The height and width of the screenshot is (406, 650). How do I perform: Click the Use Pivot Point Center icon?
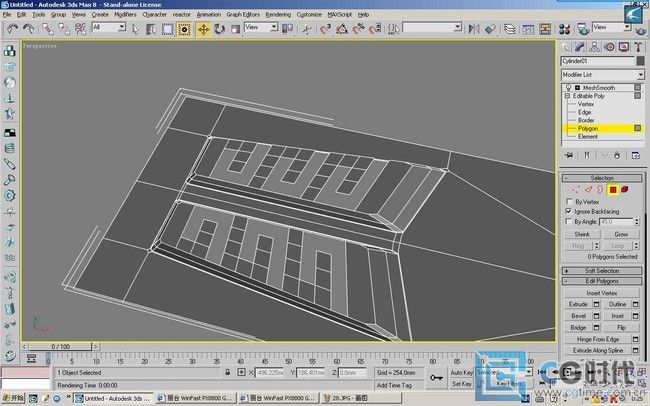pyautogui.click(x=287, y=29)
